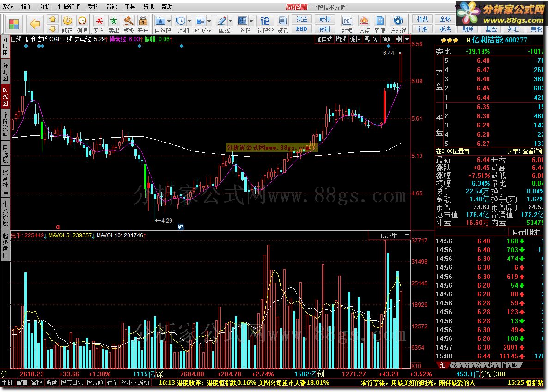Toggle 均线 moving average display
The width and height of the screenshot is (549, 392).
(341, 40)
